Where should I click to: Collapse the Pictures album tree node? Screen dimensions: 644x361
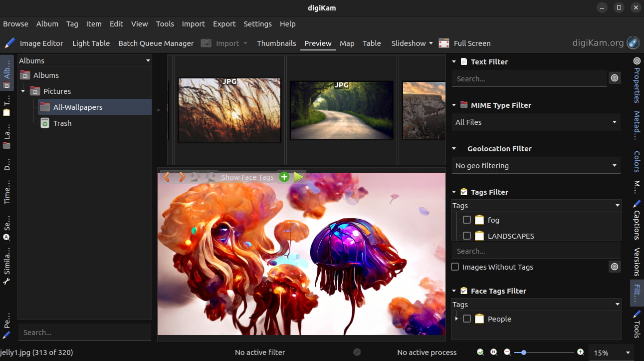coord(23,91)
